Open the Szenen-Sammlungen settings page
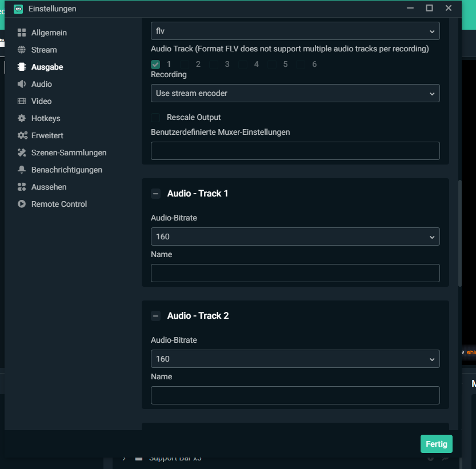 [x=69, y=153]
